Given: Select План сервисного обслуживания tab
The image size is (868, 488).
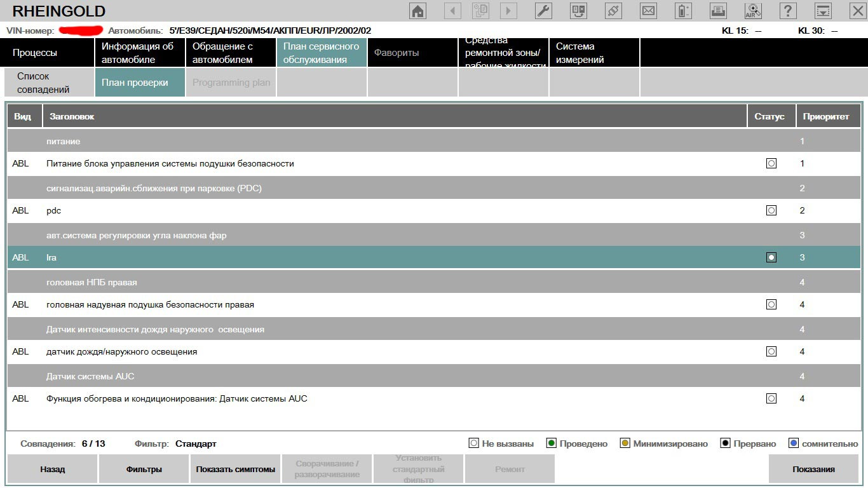Looking at the screenshot, I should 322,53.
